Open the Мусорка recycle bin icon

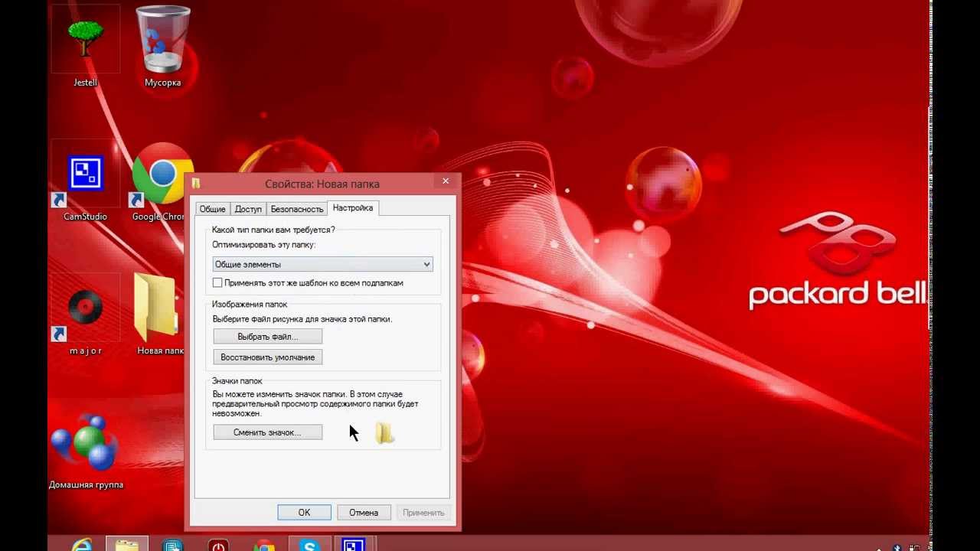pos(162,40)
